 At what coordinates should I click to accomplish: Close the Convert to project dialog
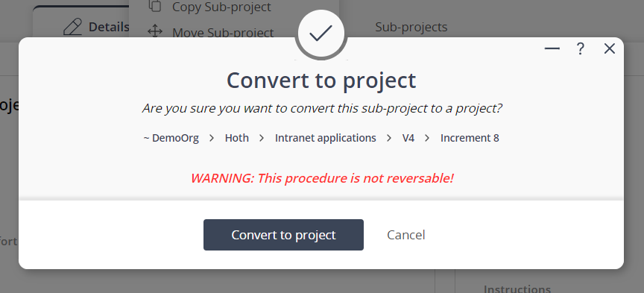(610, 49)
